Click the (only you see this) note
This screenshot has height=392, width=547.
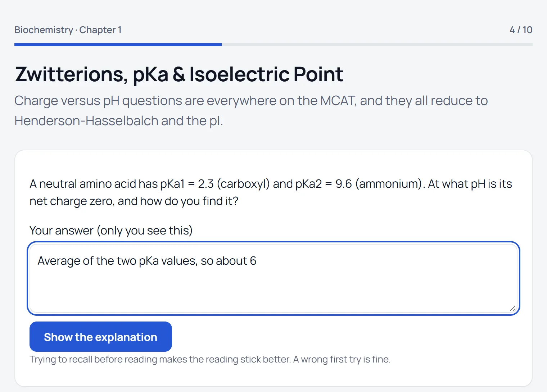pos(145,231)
